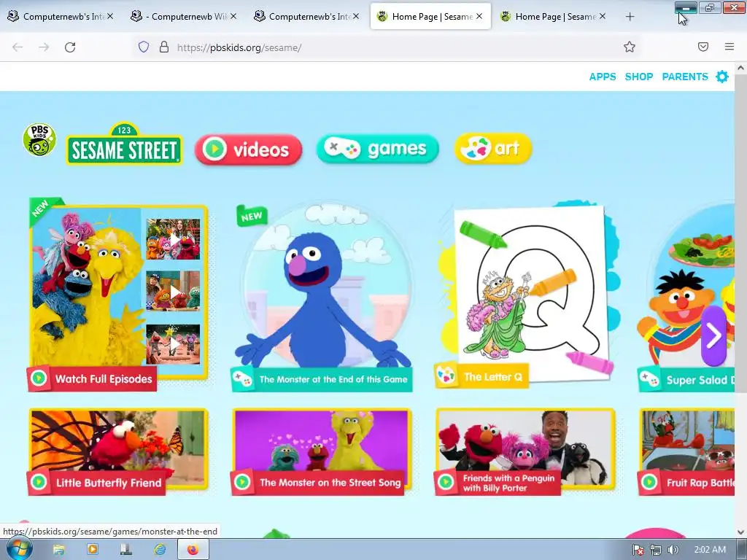Go to the APPS link
Screen dimensions: 747x560
click(602, 77)
